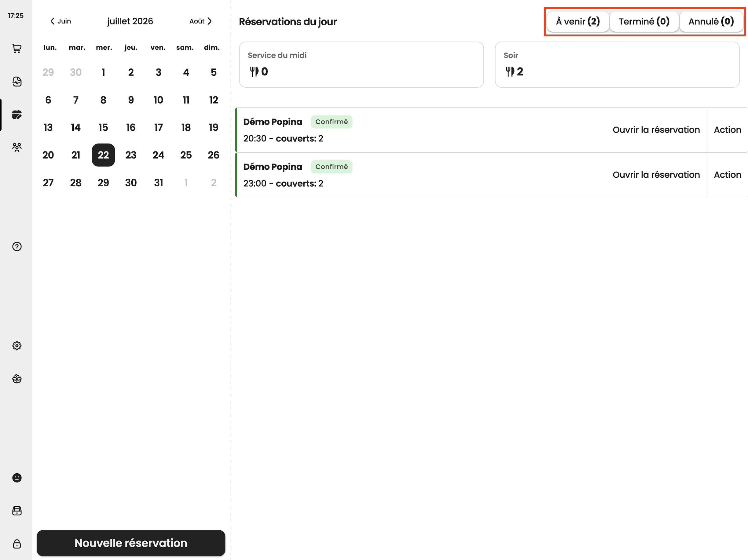
Task: Select the Soir service card
Action: (617, 64)
